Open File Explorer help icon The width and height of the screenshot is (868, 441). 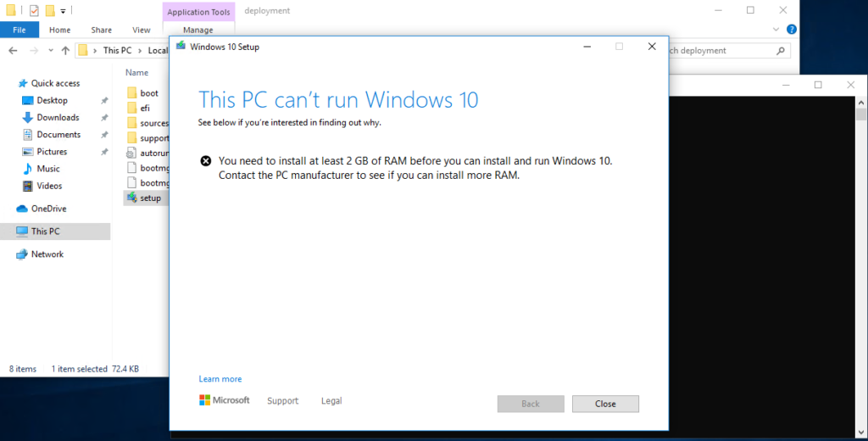792,30
